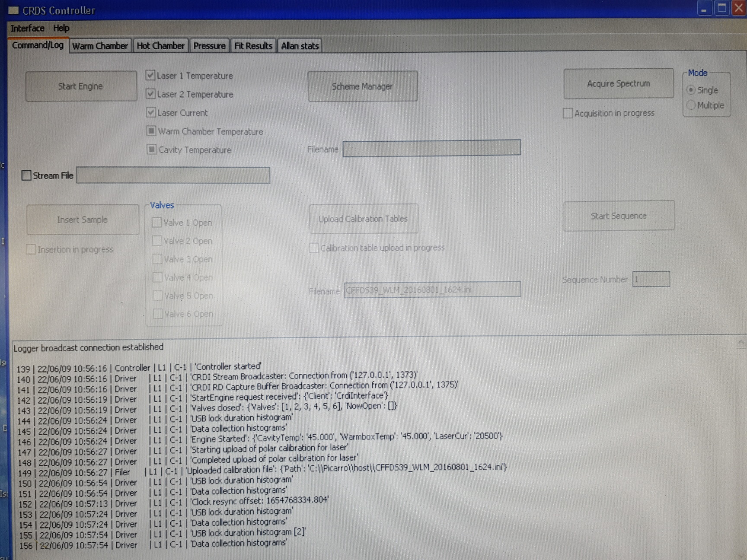Switch to the Warm Chamber tab
Image resolution: width=747 pixels, height=560 pixels.
(100, 46)
